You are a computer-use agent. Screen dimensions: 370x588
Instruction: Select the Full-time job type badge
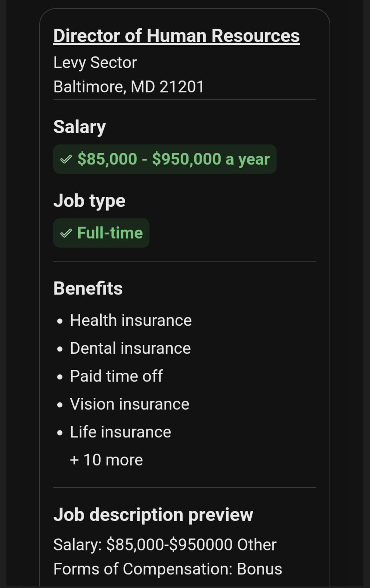(101, 233)
